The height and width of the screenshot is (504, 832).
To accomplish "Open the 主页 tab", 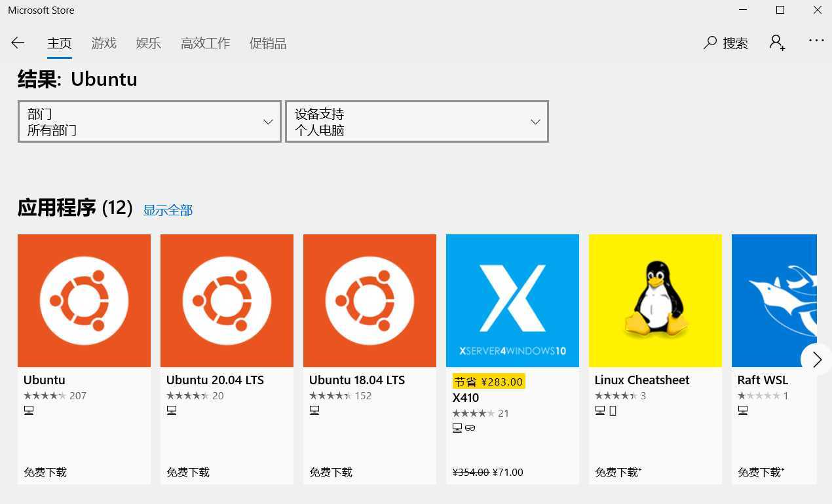I will tap(60, 43).
